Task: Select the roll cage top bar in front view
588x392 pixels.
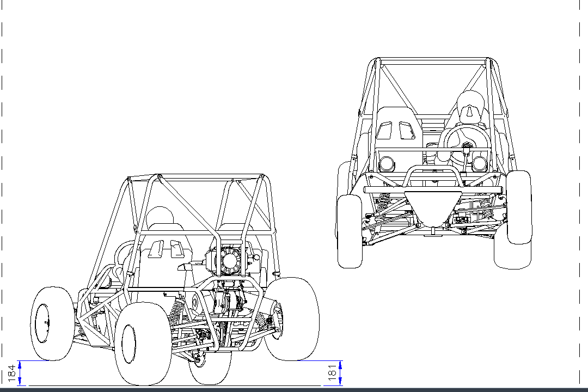Action: pos(433,60)
